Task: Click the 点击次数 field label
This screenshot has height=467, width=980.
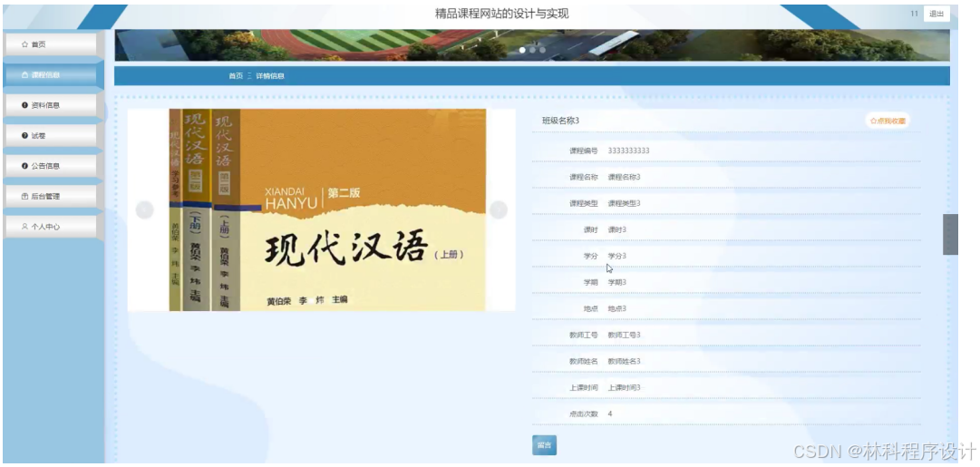Action: point(584,413)
